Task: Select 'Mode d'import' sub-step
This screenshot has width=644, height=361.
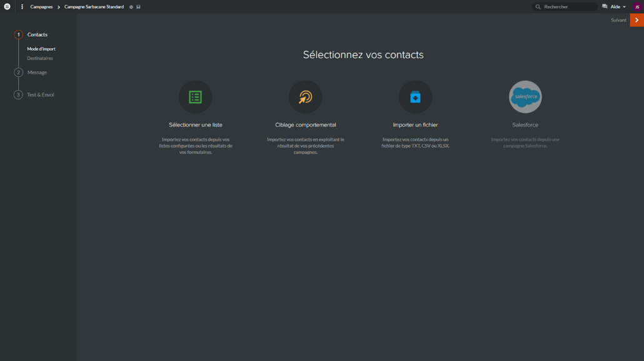Action: coord(41,49)
